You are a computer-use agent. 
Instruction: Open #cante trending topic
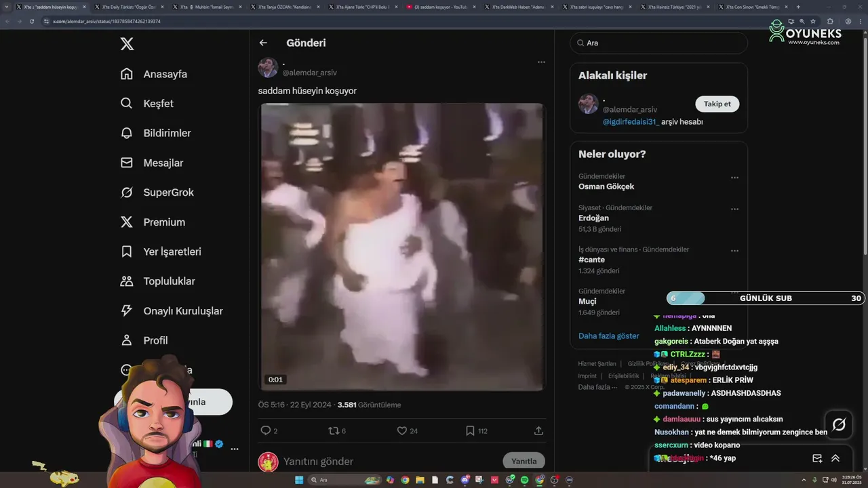[591, 260]
